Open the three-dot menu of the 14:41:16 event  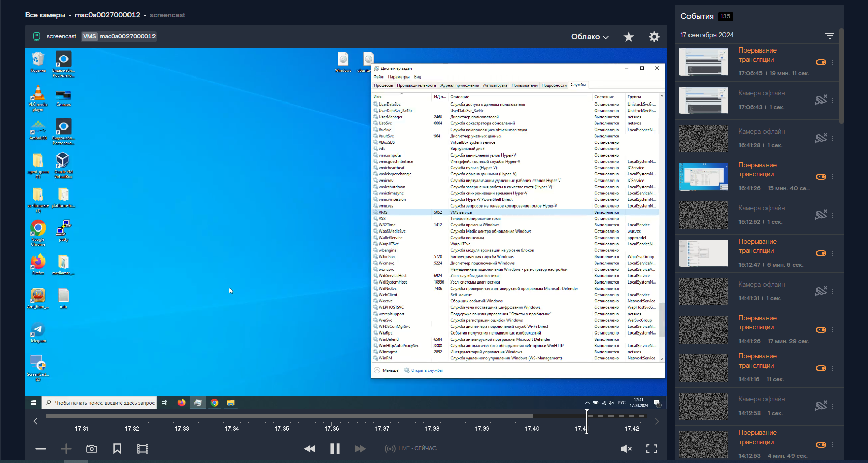833,368
